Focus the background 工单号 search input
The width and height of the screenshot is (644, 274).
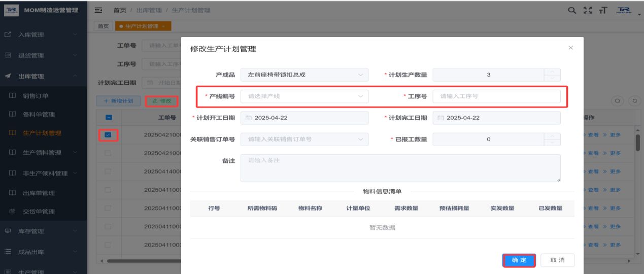tap(161, 46)
